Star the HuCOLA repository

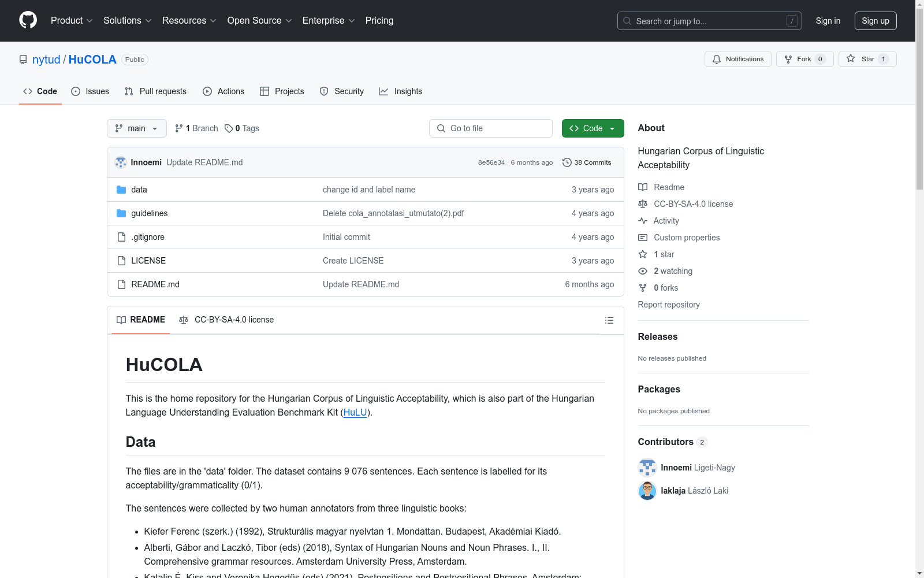(x=867, y=59)
